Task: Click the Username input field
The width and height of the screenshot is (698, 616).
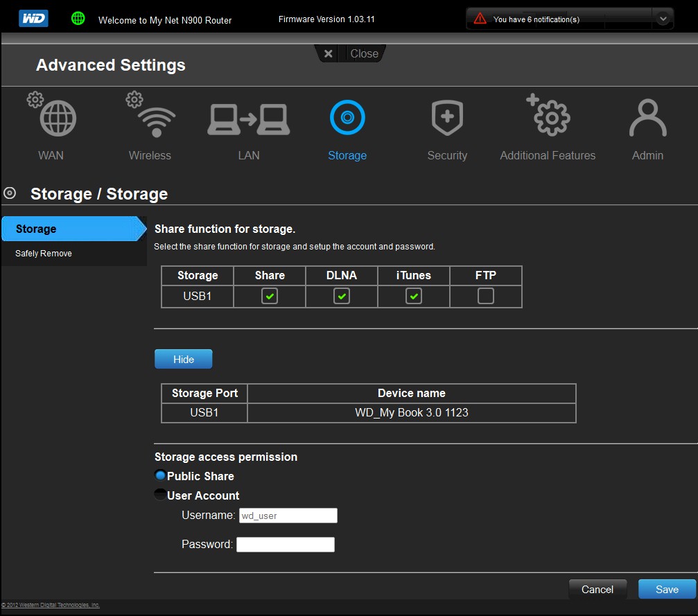Action: pyautogui.click(x=288, y=516)
